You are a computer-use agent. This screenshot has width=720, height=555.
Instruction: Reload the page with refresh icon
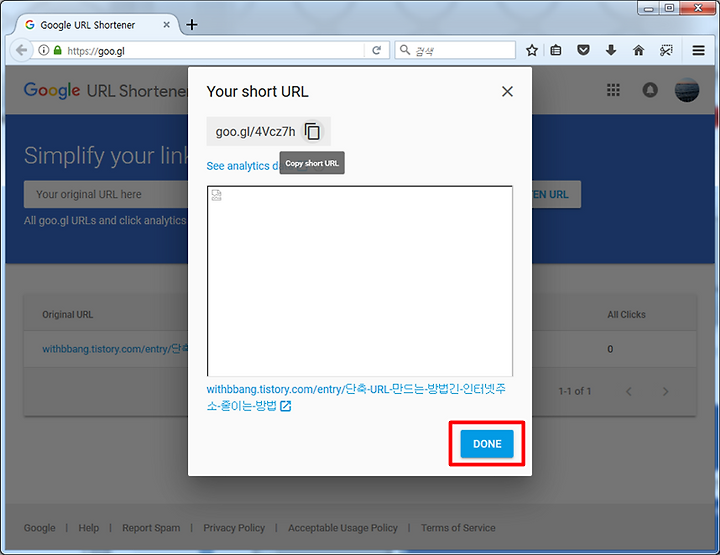(377, 50)
